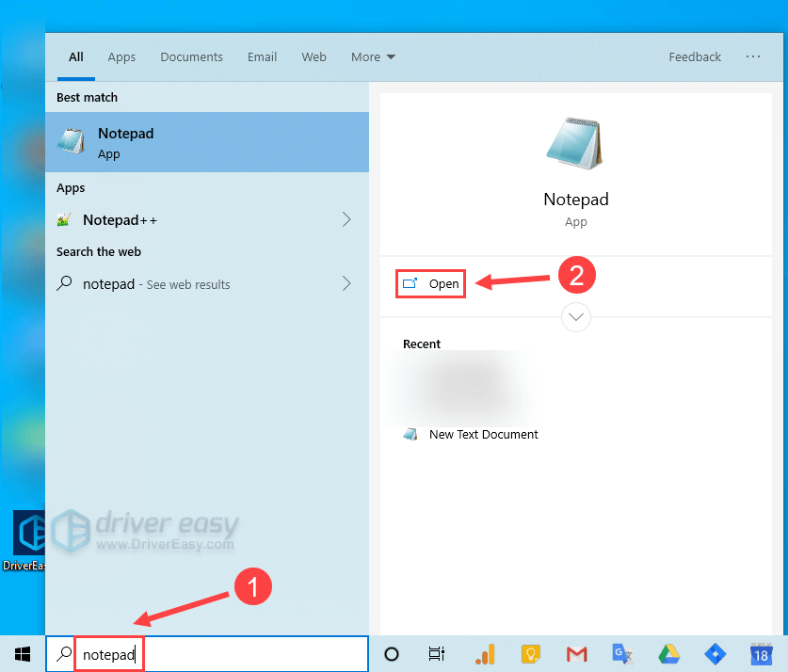Screen dimensions: 788x672
Task: Open Google Drive from the taskbar
Action: [x=668, y=654]
